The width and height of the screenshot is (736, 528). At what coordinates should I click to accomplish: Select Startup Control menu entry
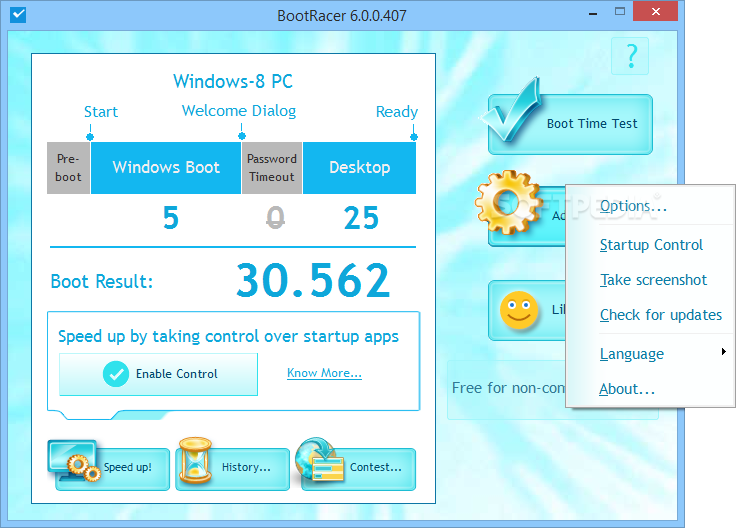coord(650,245)
